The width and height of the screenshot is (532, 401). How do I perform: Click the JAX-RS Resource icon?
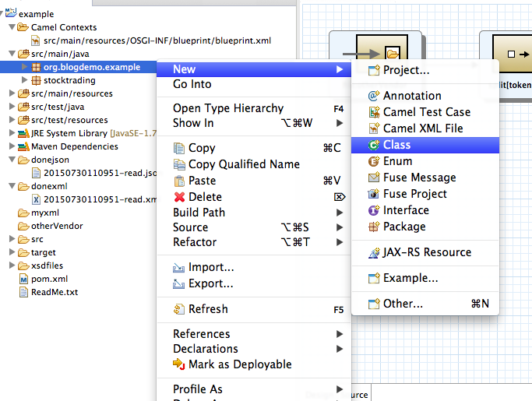pos(374,252)
